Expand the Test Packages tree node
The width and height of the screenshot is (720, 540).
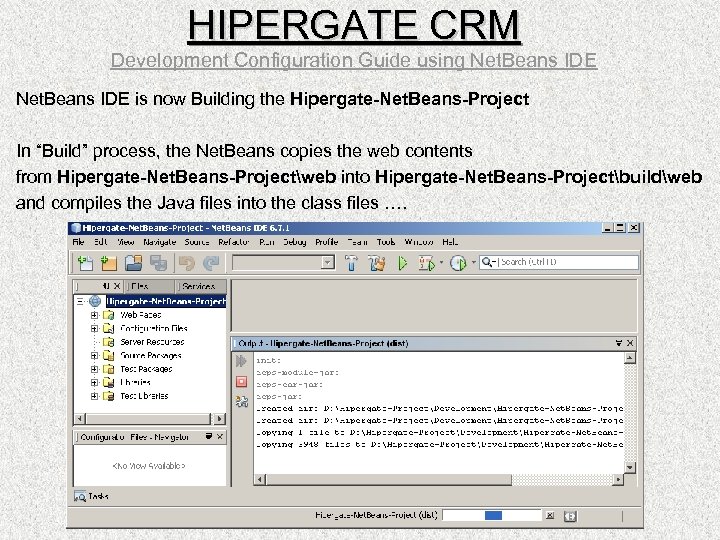pyautogui.click(x=94, y=369)
